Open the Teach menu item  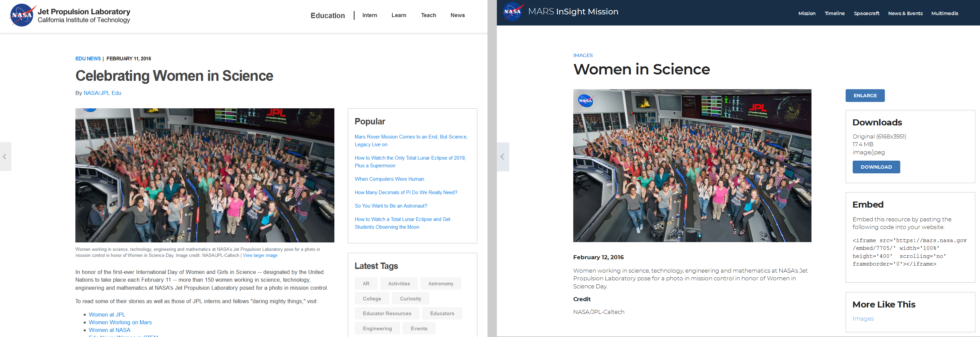click(x=429, y=15)
